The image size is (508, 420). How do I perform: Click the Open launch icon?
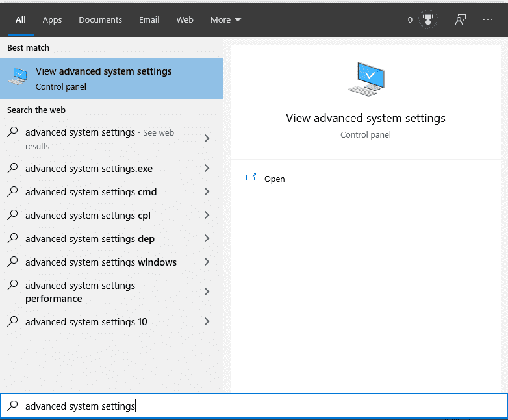pyautogui.click(x=251, y=177)
